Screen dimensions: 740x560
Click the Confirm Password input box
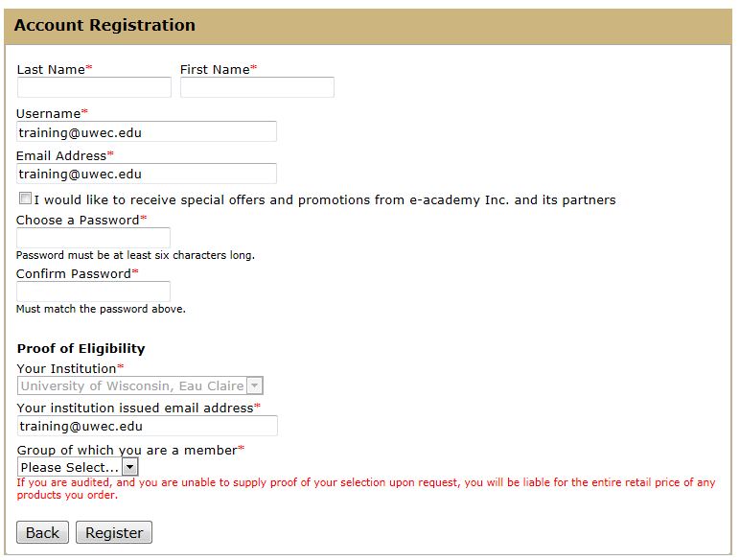tap(94, 292)
